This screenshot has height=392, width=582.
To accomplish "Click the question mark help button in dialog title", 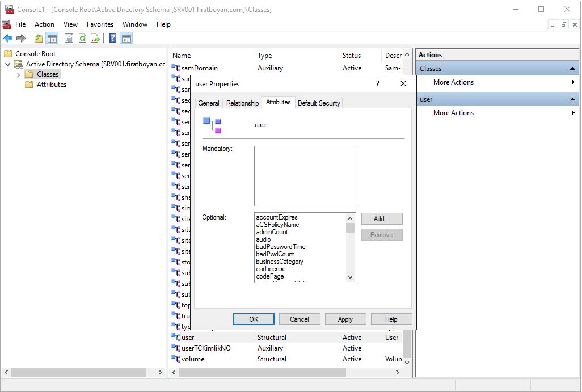I will click(377, 83).
